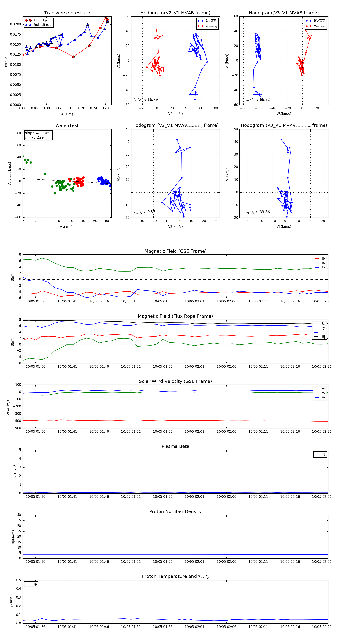
Task: Click the 'A (T·m)' axis label
Action: (x=67, y=114)
